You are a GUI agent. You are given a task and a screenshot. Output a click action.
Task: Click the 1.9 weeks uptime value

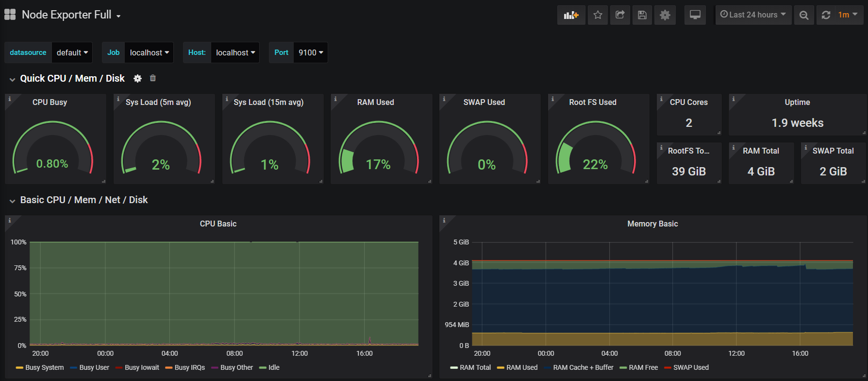tap(798, 123)
